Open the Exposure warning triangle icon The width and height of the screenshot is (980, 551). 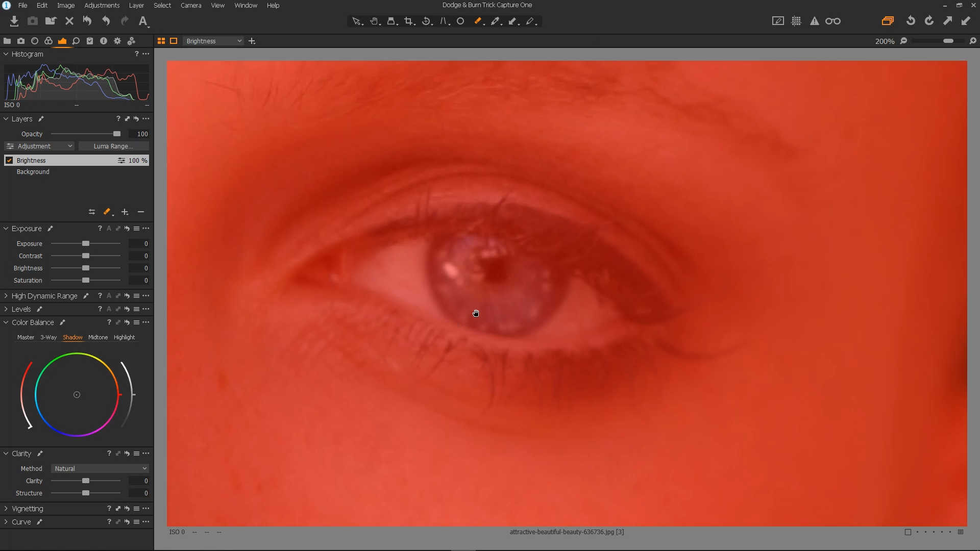pos(815,21)
